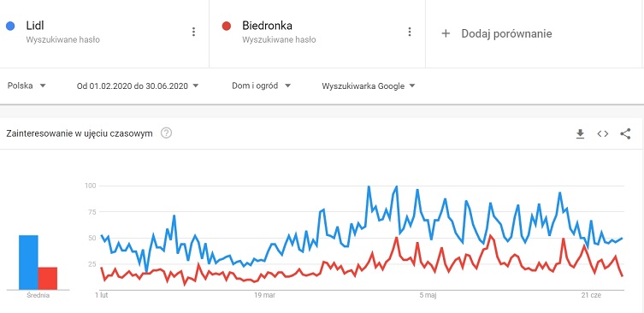Click the red Biedronka color dot
644x313 pixels.
(227, 27)
